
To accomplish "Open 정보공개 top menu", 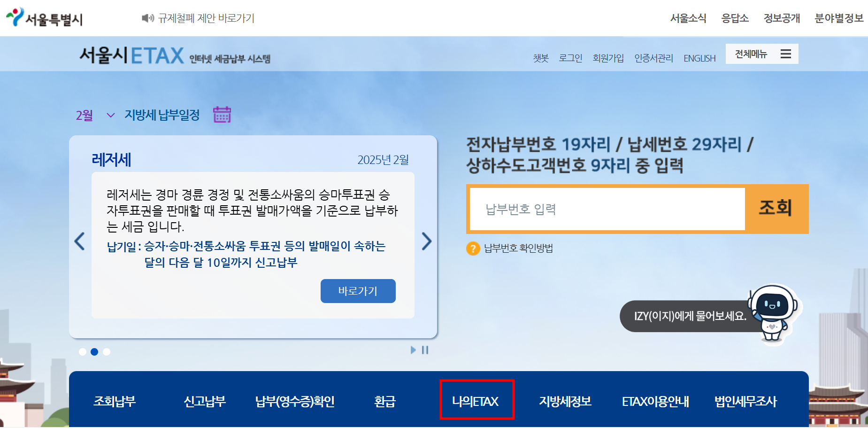I will pos(782,18).
